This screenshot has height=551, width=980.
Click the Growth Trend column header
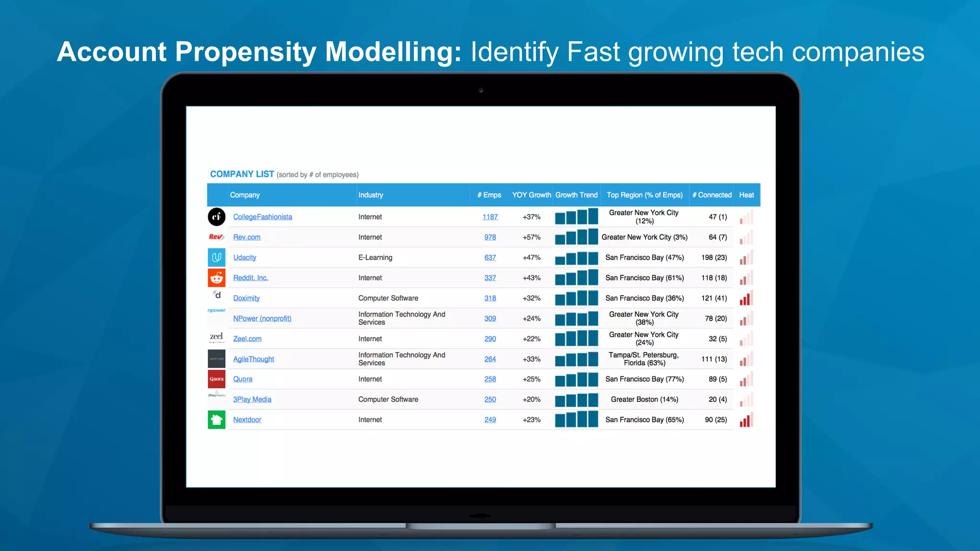pos(576,195)
